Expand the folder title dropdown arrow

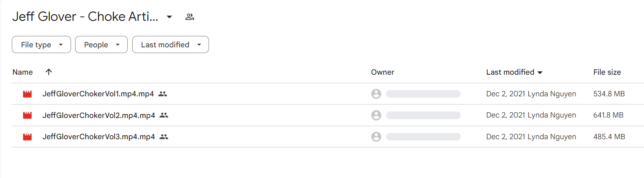169,17
